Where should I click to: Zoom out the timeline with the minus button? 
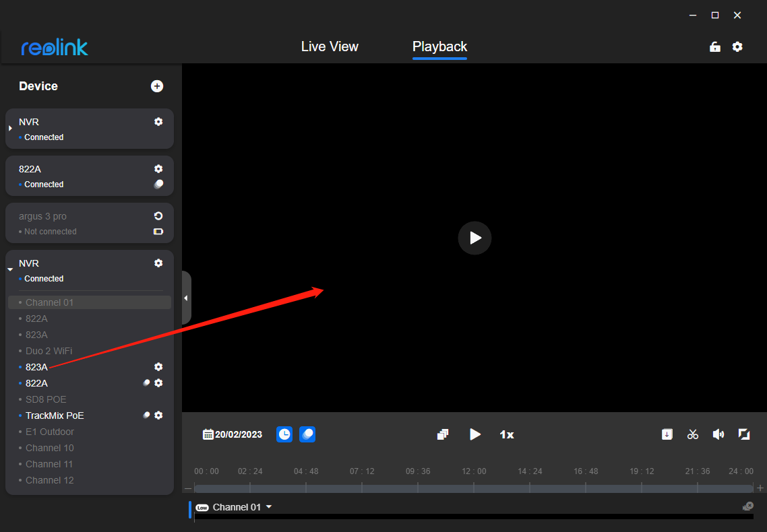click(x=188, y=488)
